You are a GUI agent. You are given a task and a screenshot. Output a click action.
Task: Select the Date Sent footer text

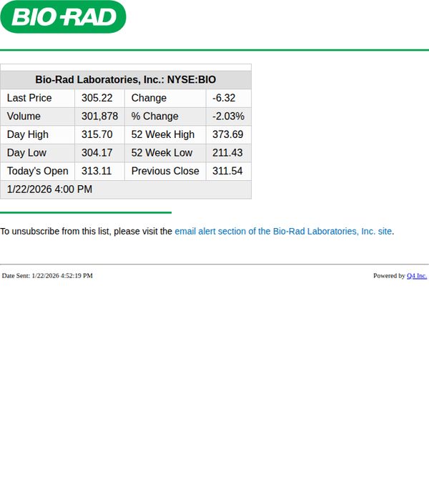point(47,275)
